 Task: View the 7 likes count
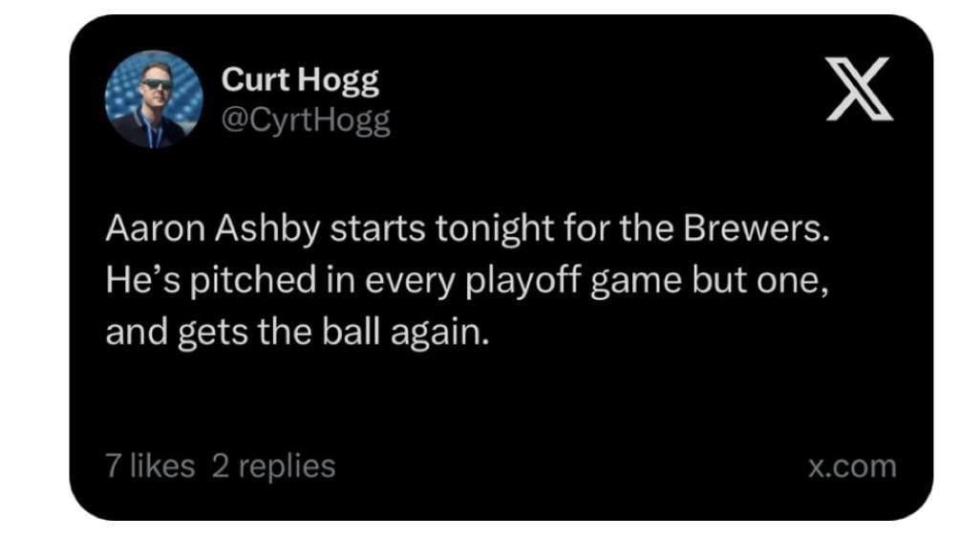[x=149, y=466]
